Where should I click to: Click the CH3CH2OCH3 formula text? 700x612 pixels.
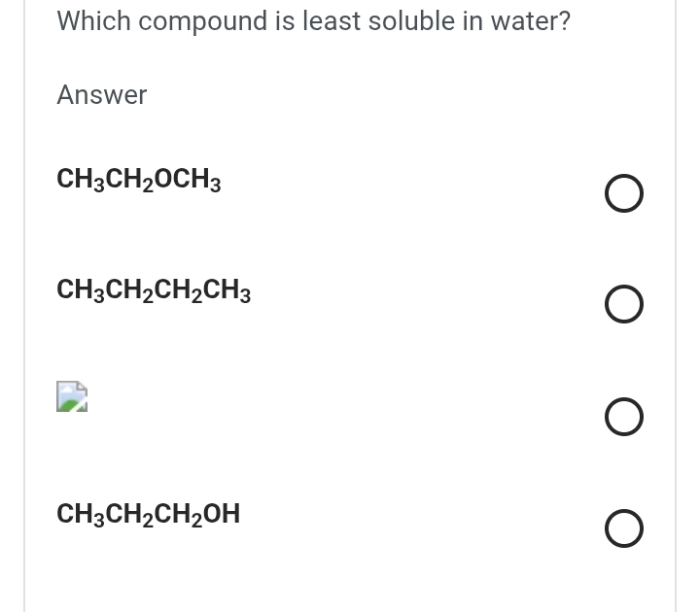pyautogui.click(x=139, y=180)
